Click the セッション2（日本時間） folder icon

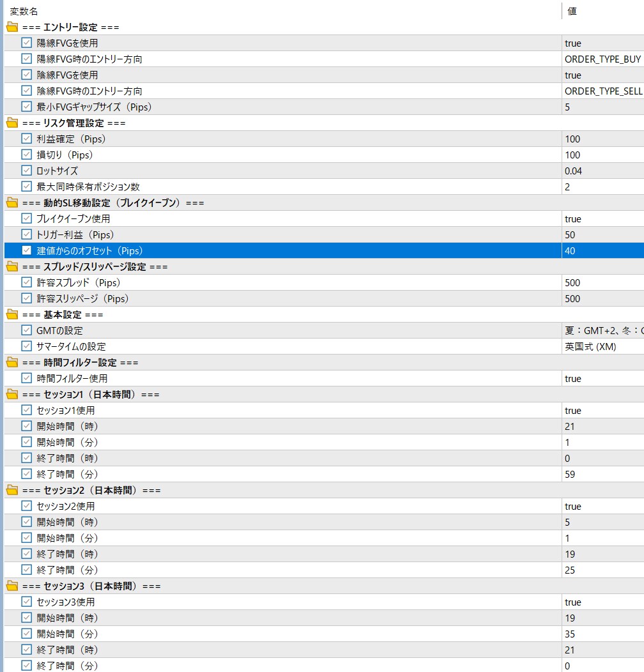12,491
